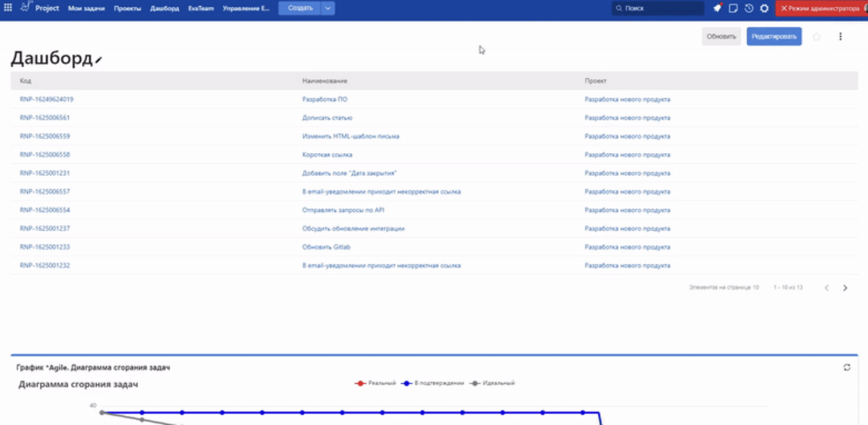
Task: Open the Проекты menu
Action: click(127, 8)
